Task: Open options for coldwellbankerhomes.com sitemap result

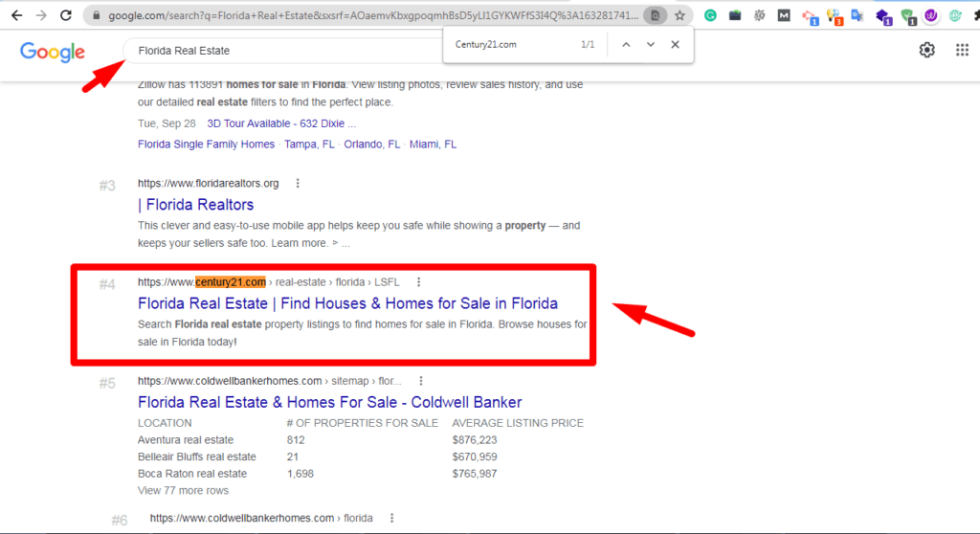Action: pyautogui.click(x=421, y=381)
